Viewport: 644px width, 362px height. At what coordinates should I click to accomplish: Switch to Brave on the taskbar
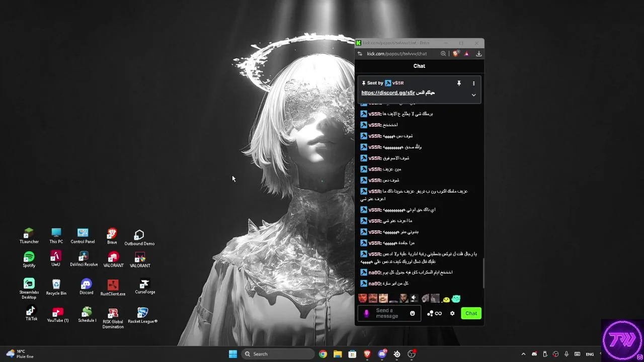click(x=367, y=354)
